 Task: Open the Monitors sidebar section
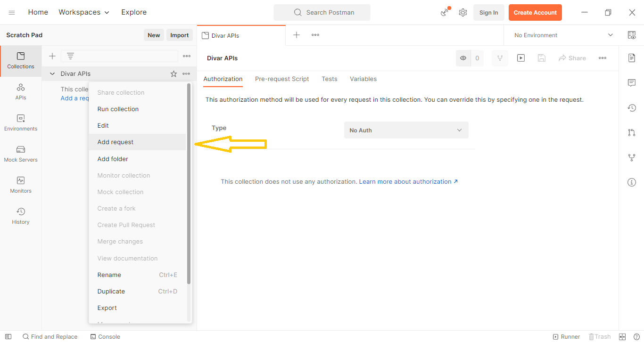pos(21,185)
